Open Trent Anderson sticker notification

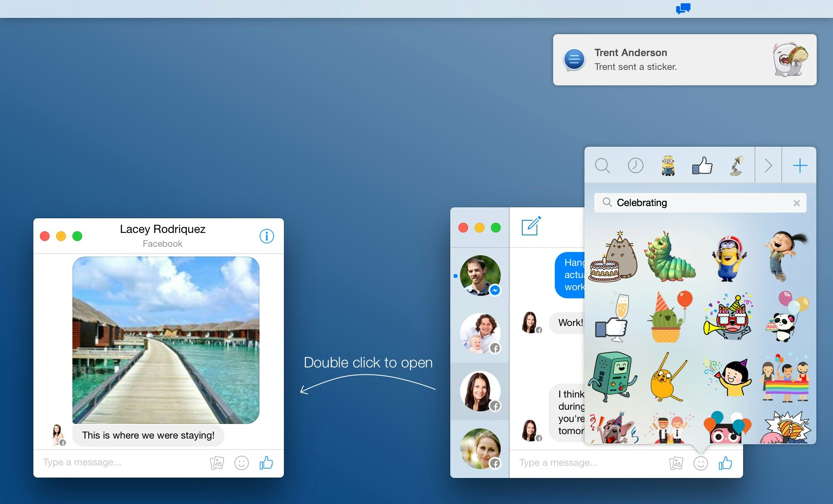coord(685,60)
